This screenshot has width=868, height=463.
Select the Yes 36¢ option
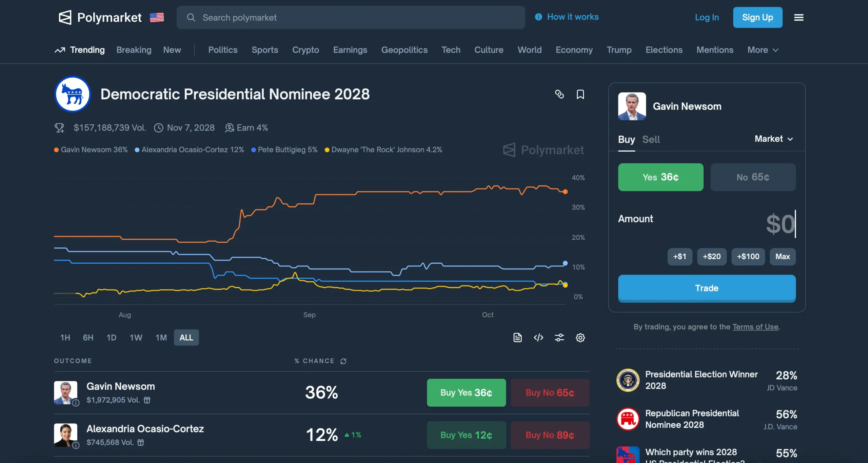[660, 177]
